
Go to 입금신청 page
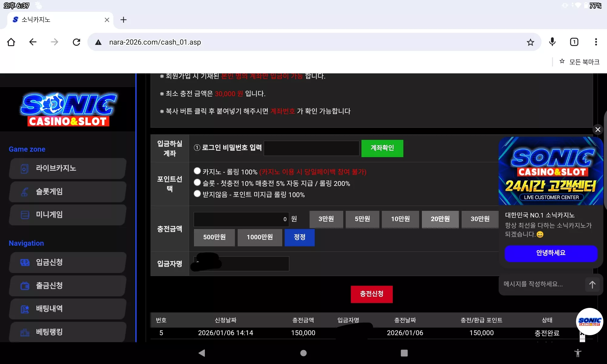68,262
